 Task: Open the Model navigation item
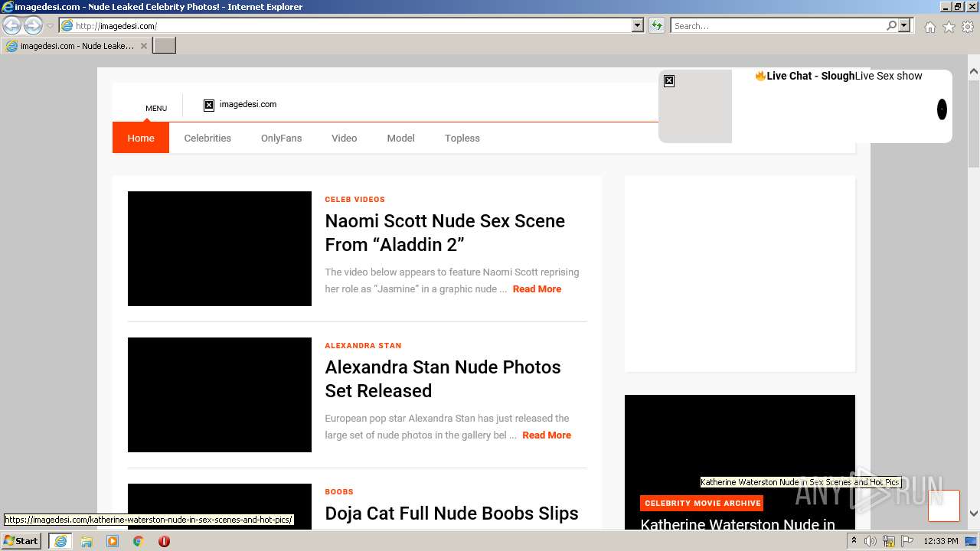(x=400, y=138)
